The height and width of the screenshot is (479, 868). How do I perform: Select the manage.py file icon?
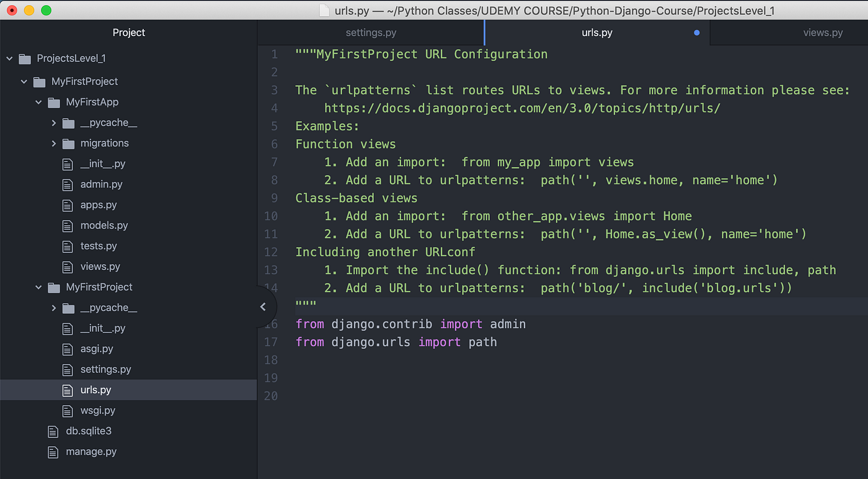pyautogui.click(x=53, y=451)
